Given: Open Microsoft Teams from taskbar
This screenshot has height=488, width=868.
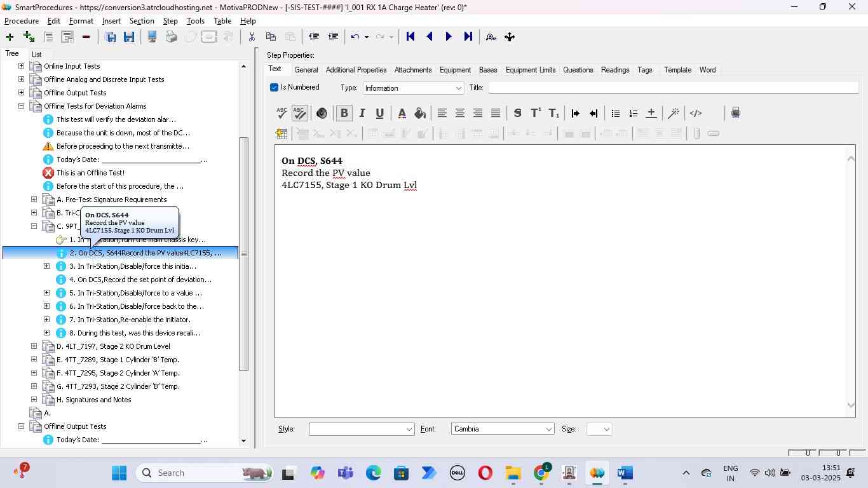Looking at the screenshot, I should point(345,473).
